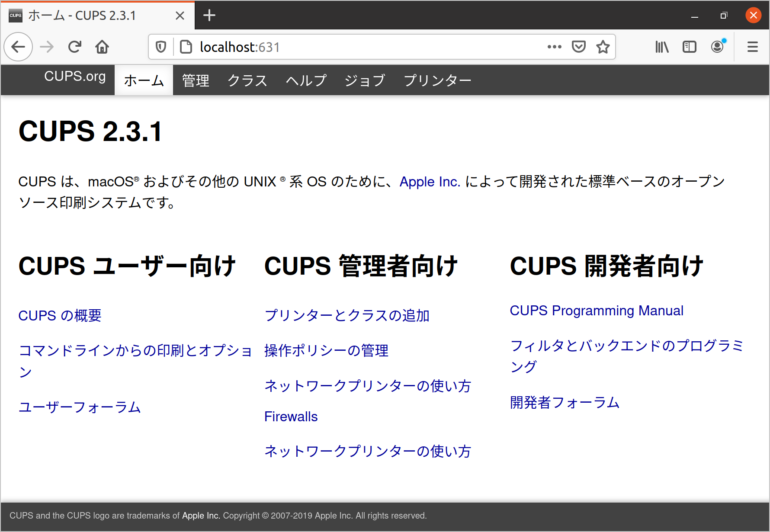
Task: Open ネットワークプリンターの使い方 link above Firewalls
Action: pyautogui.click(x=368, y=386)
